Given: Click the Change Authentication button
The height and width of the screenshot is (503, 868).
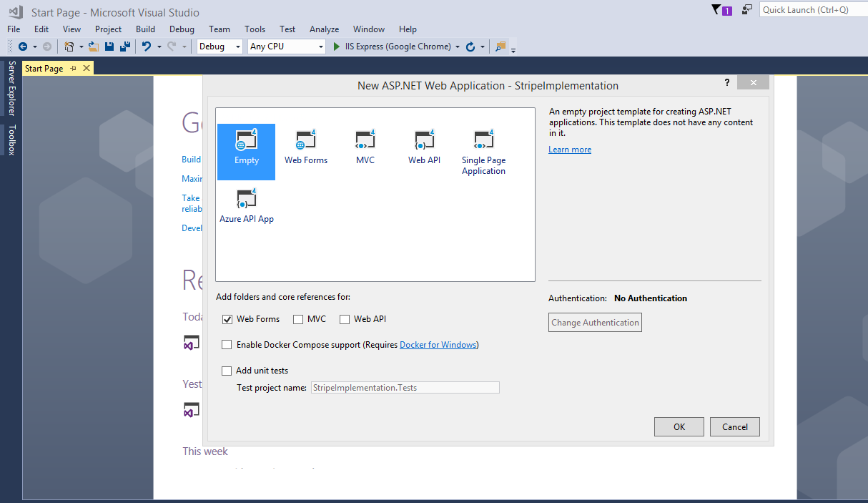Looking at the screenshot, I should (x=595, y=323).
